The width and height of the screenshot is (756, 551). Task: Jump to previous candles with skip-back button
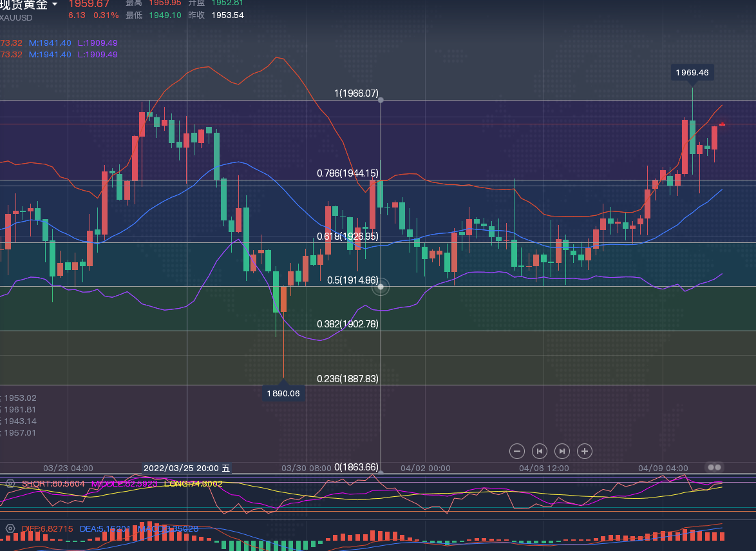[540, 451]
